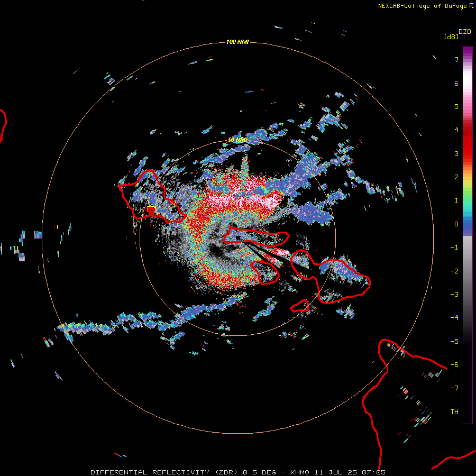Click the 6 value on color scale
Viewport: 476px width, 476px height.
[456, 83]
